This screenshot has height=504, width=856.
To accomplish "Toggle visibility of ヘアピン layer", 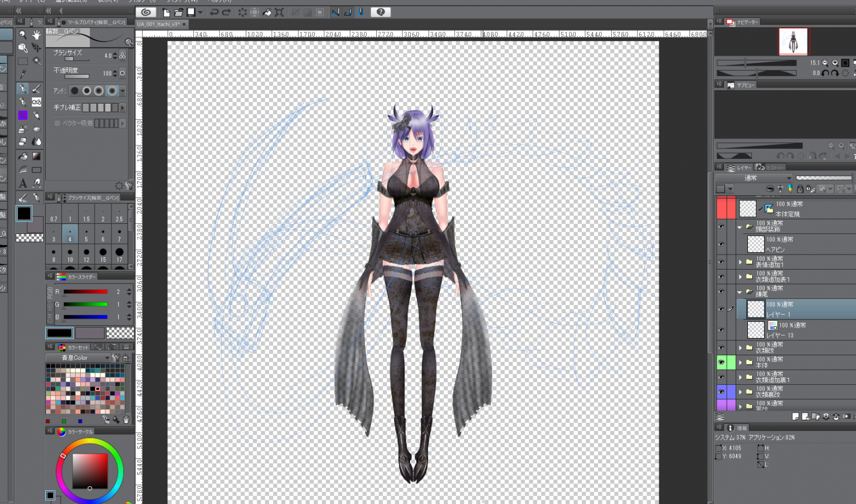I will pos(721,244).
